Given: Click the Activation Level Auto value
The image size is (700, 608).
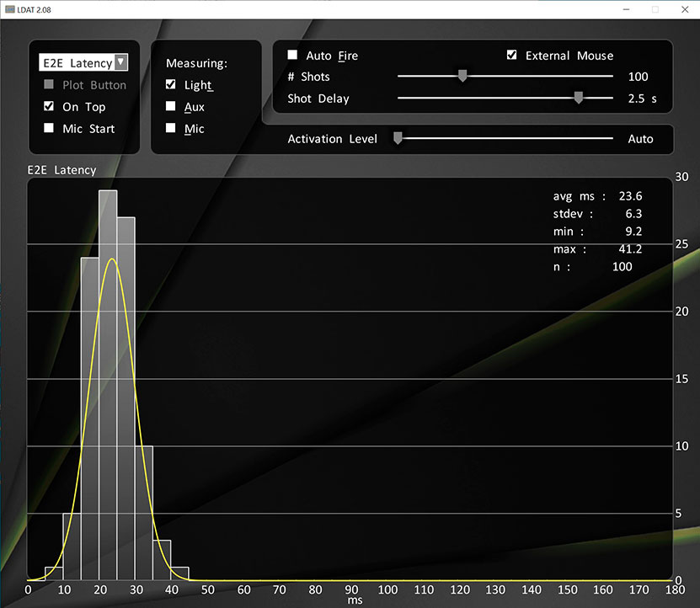Looking at the screenshot, I should [640, 139].
